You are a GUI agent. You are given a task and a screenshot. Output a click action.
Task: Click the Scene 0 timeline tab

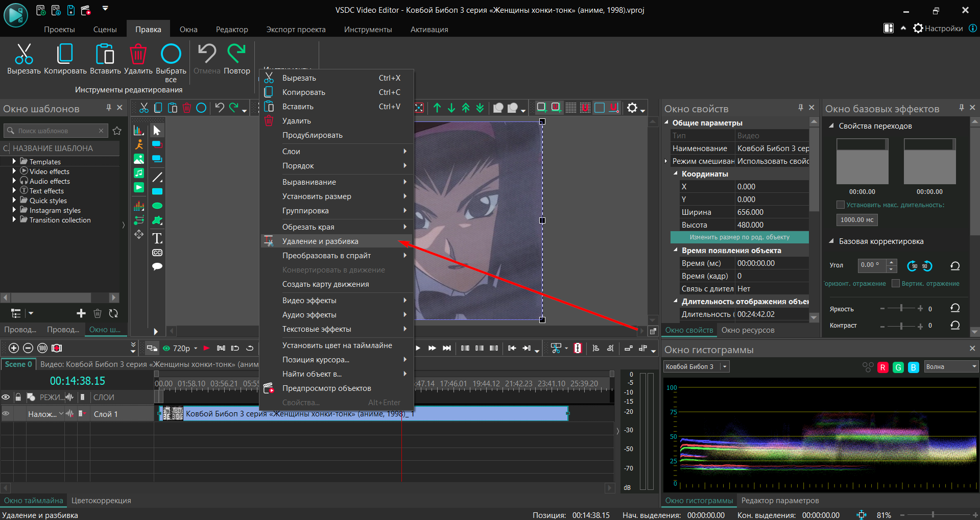pyautogui.click(x=18, y=364)
